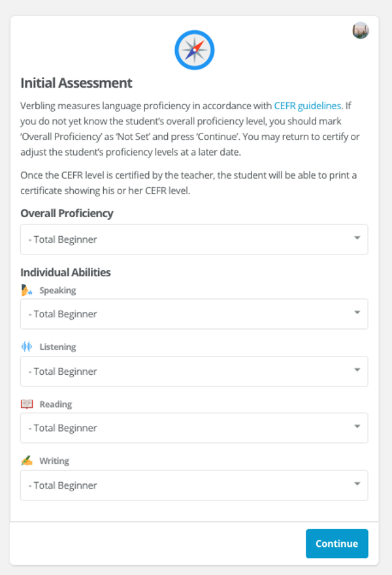Click the Individual Abilities heading

coord(65,272)
